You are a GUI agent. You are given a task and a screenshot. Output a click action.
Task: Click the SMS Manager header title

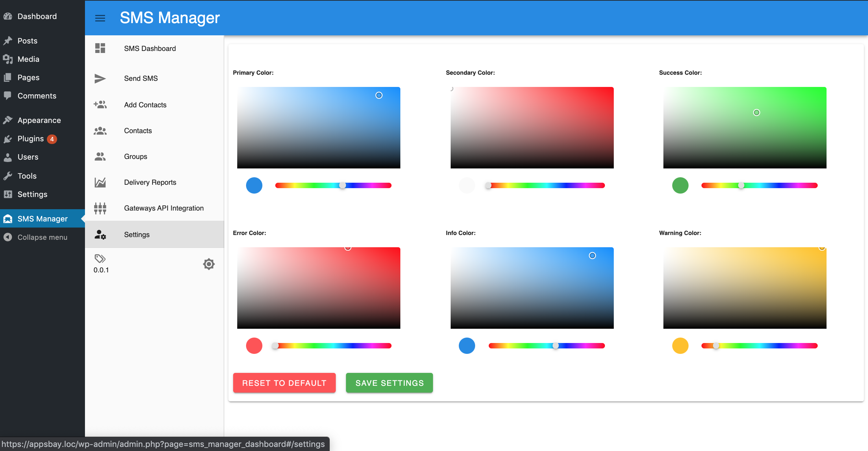click(170, 18)
